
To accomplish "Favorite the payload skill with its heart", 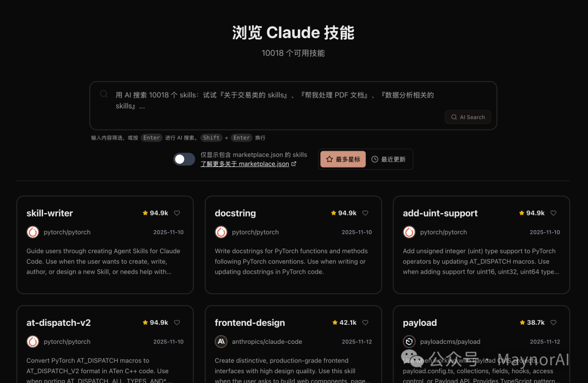I will click(553, 322).
